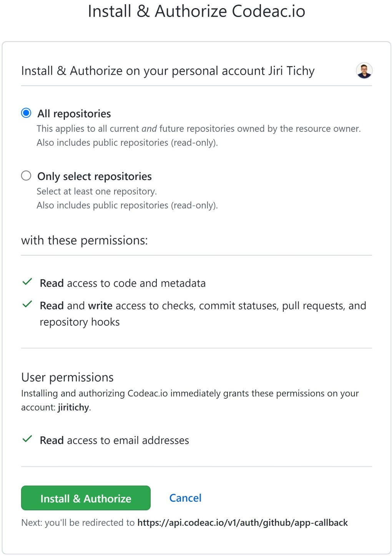Click the Install & Authorize heading
Image resolution: width=392 pixels, height=556 pixels.
point(196,11)
